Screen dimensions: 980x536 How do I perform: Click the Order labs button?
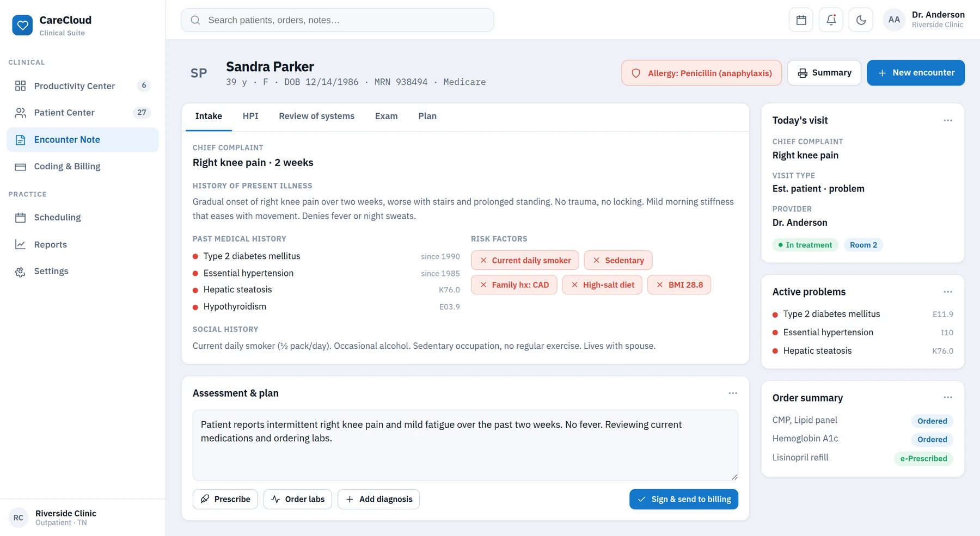click(298, 499)
